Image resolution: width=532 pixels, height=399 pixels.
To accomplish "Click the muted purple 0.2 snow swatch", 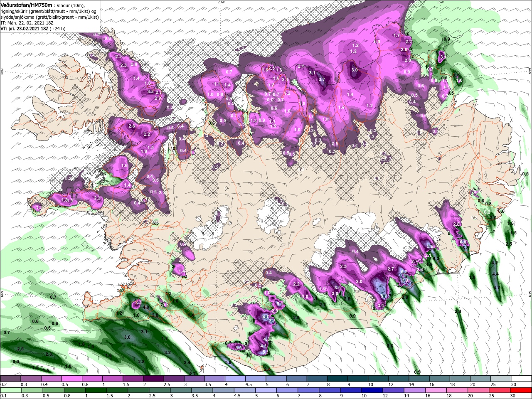I will (x=10, y=379).
